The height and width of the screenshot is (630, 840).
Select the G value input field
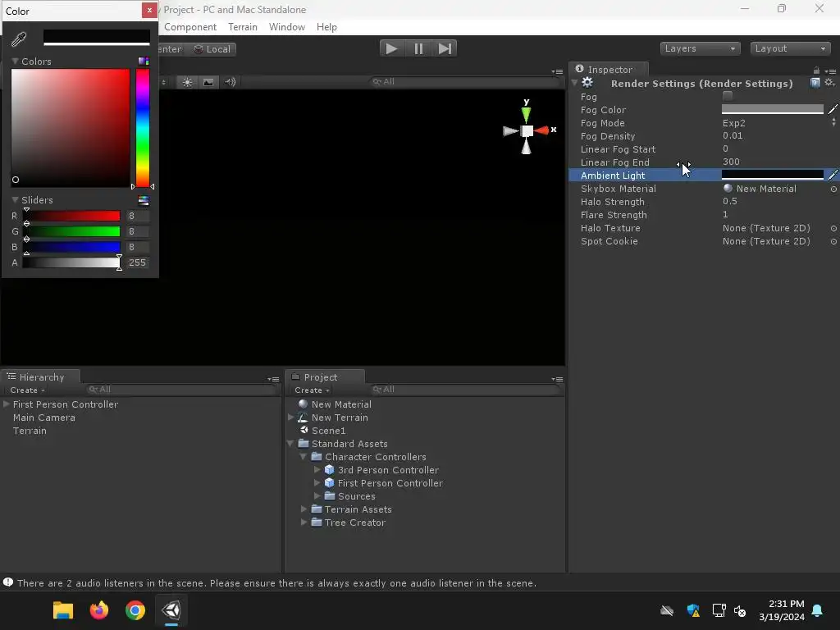137,231
